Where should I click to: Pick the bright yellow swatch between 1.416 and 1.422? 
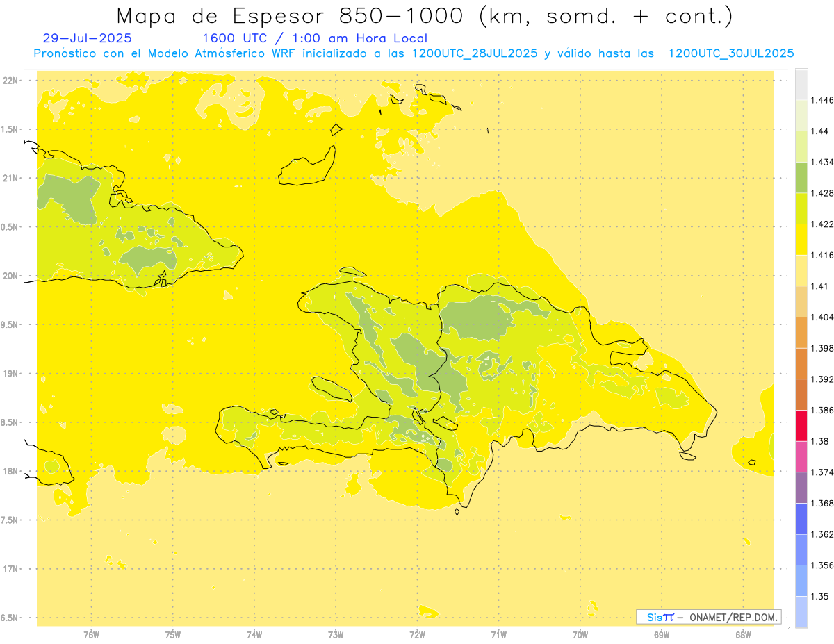(801, 239)
